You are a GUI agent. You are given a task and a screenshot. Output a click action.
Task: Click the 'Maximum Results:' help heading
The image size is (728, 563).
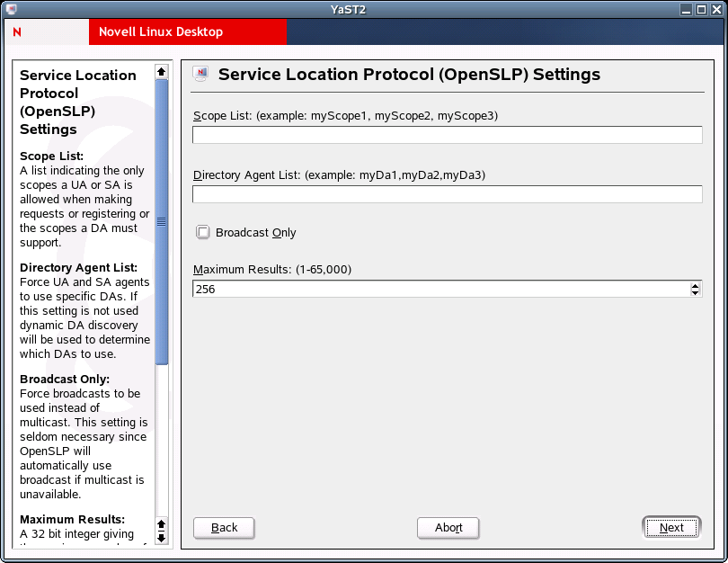coord(73,519)
